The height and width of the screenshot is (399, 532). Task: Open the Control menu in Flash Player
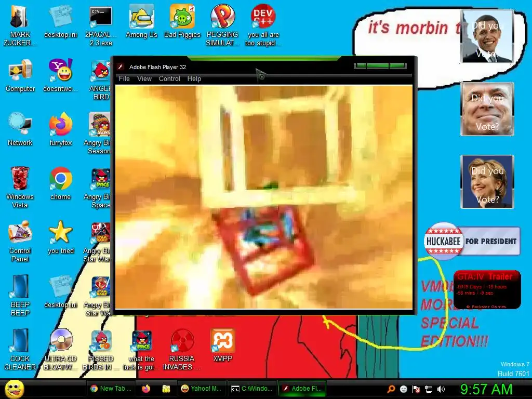[x=169, y=79]
